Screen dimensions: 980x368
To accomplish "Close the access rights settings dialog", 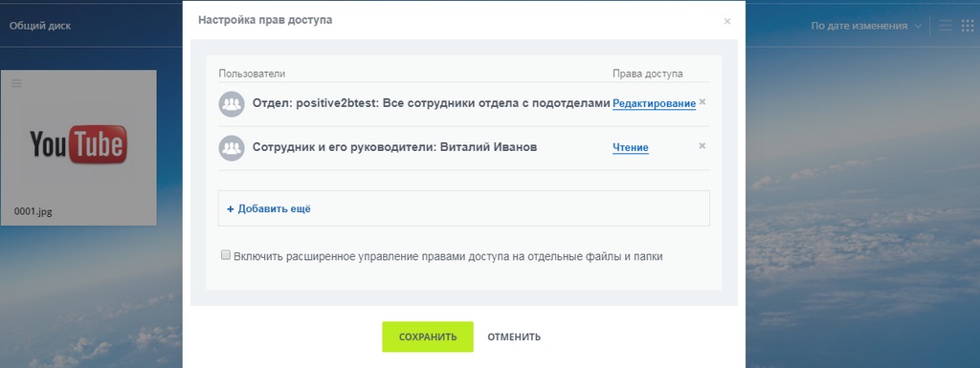I will tap(727, 22).
